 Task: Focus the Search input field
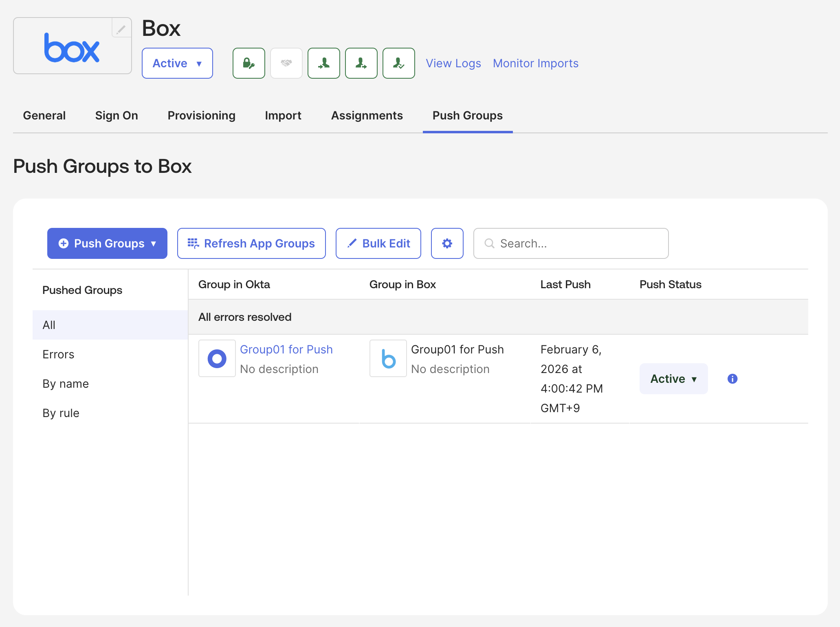coord(571,243)
